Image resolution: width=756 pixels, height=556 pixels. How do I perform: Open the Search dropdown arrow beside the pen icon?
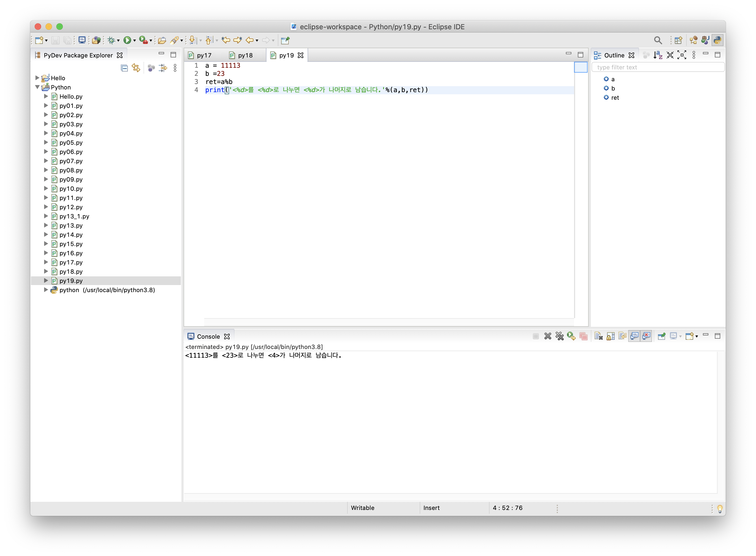tap(182, 41)
